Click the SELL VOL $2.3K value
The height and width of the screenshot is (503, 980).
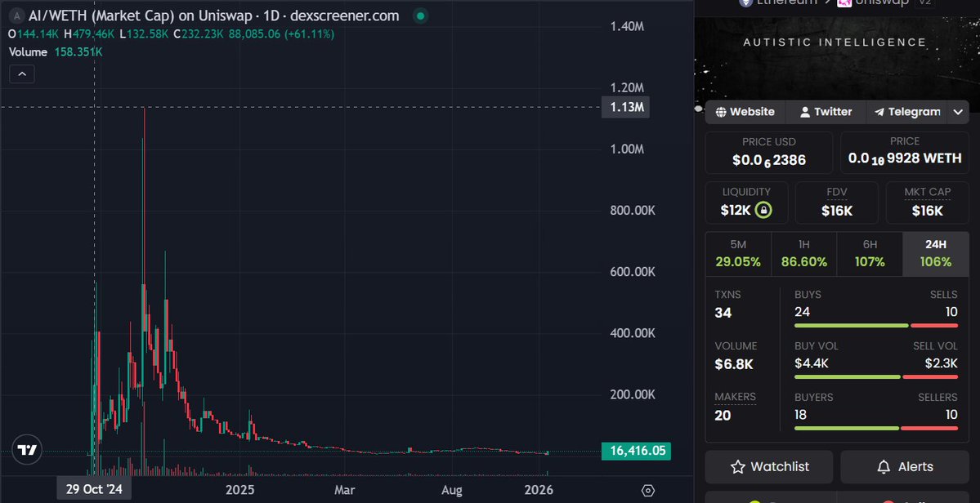[x=942, y=363]
